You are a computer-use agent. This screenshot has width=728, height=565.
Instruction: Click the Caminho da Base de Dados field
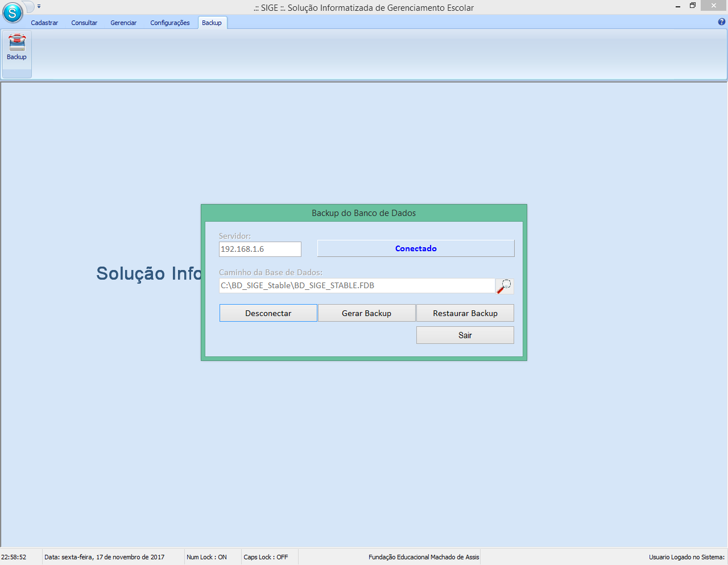pyautogui.click(x=357, y=285)
